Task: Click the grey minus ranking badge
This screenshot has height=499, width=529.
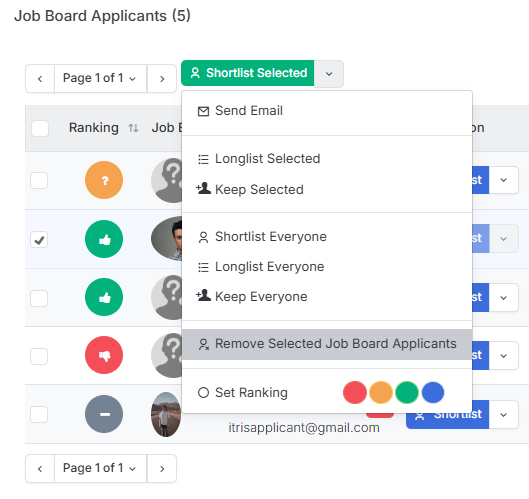Action: [104, 414]
